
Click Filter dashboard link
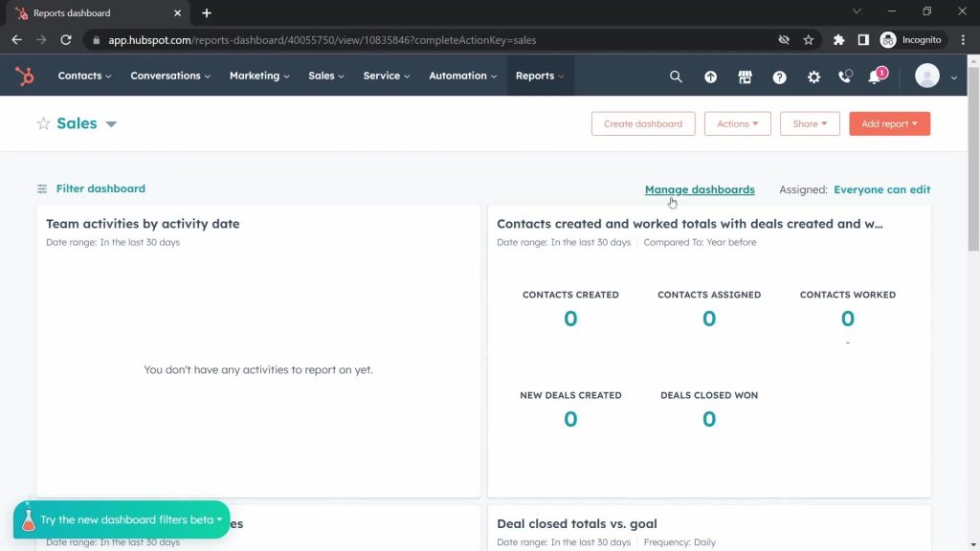(100, 188)
